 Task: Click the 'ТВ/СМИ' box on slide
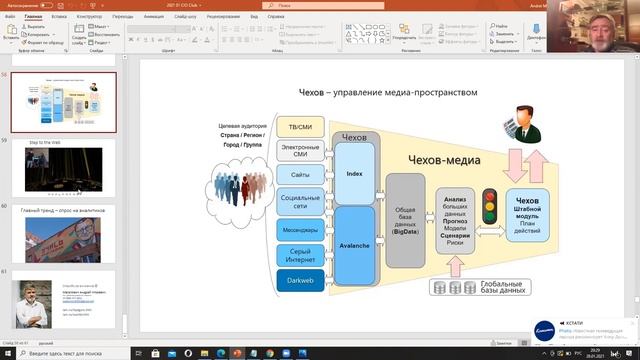tap(300, 127)
